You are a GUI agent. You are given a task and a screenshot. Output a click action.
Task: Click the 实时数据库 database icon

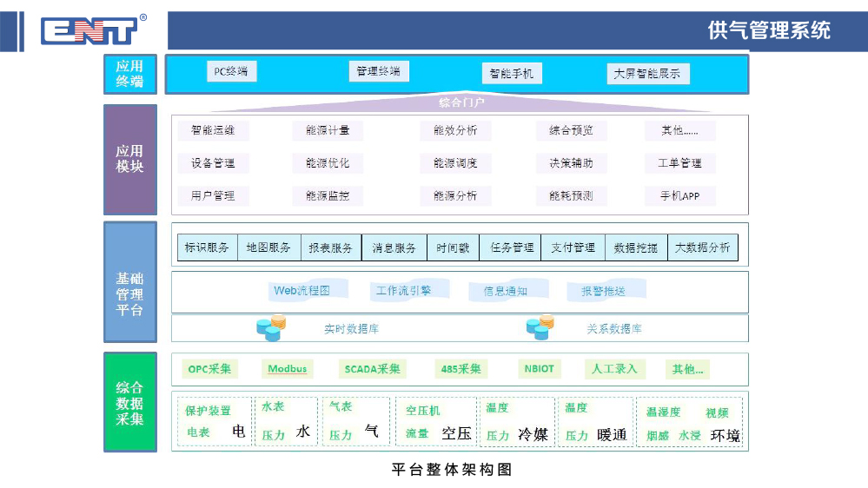pos(271,327)
